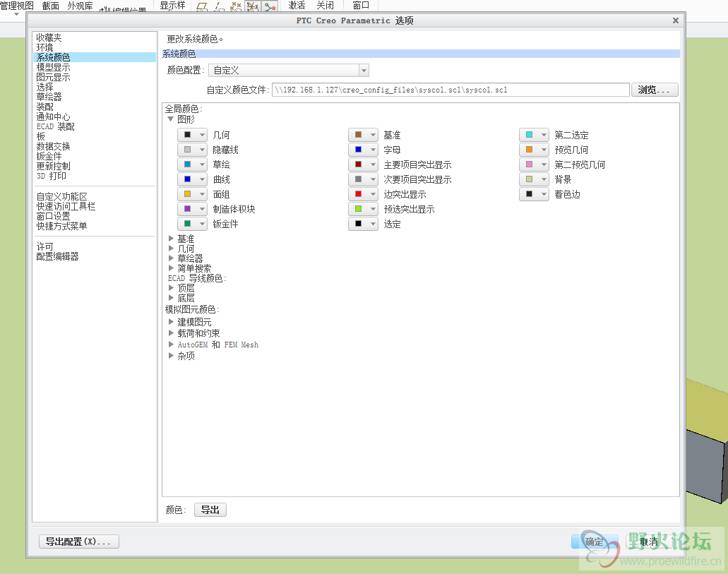
Task: Open the 面组 color swatch dropdown
Action: click(x=192, y=194)
